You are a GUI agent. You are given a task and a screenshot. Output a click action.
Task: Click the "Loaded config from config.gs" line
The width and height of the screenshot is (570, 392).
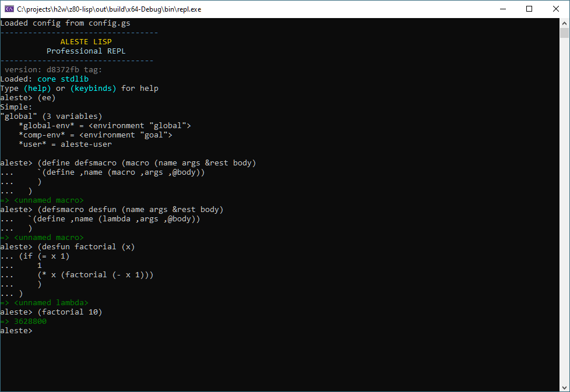pos(65,23)
